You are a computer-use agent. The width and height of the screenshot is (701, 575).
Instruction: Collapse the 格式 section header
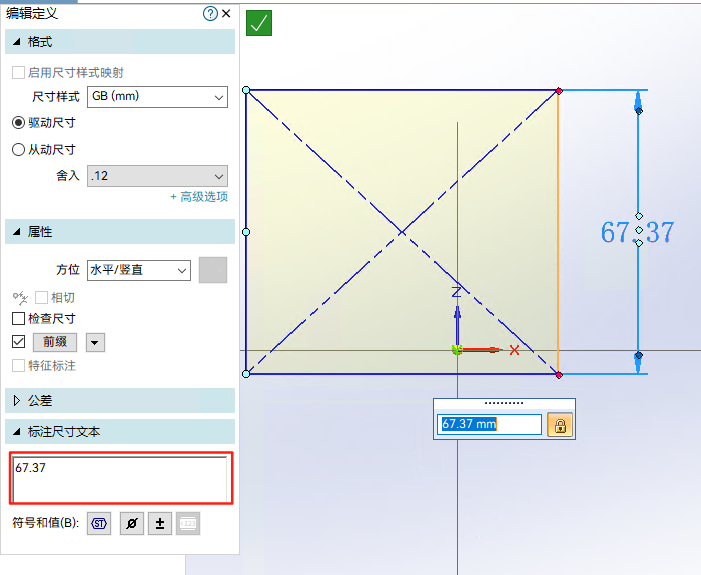pyautogui.click(x=17, y=41)
